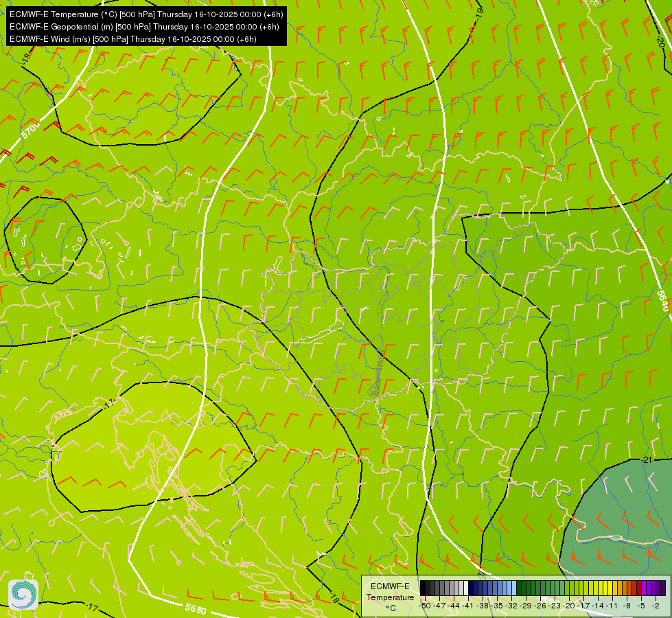Click the -29 legend scale value
The width and height of the screenshot is (672, 618).
pyautogui.click(x=526, y=606)
